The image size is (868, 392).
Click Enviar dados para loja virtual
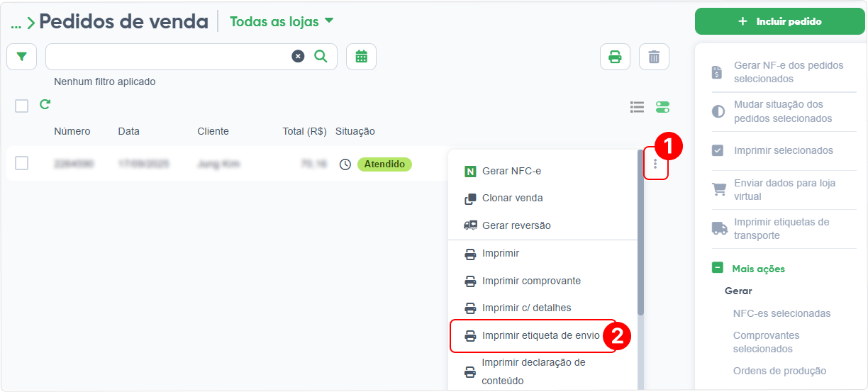pyautogui.click(x=785, y=189)
